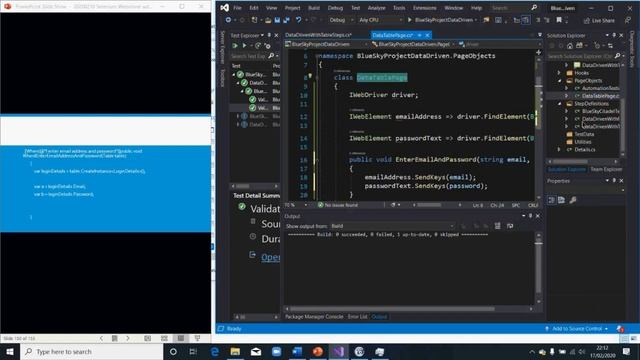Collapse the PageObjects folder in Solution Explorer
Screen dimensions: 640x360
pos(560,81)
